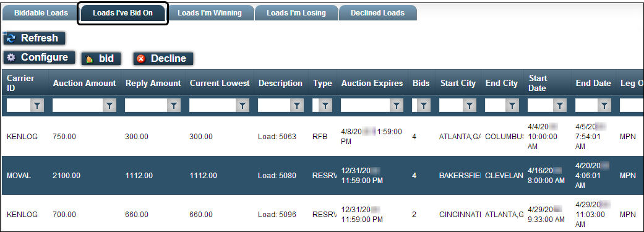Open the Reply Amount filter funnel
644x232 pixels.
pos(174,106)
